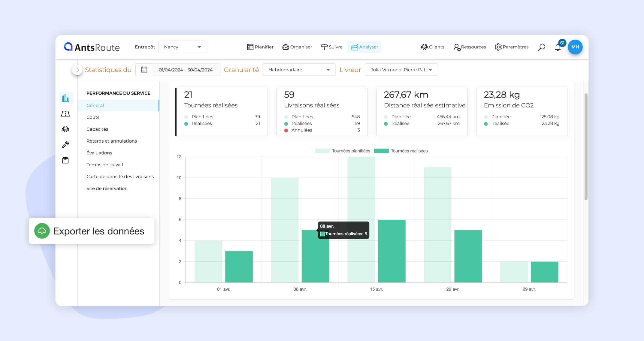Switch to the Planifier tab
The image size is (644, 341).
coord(260,47)
